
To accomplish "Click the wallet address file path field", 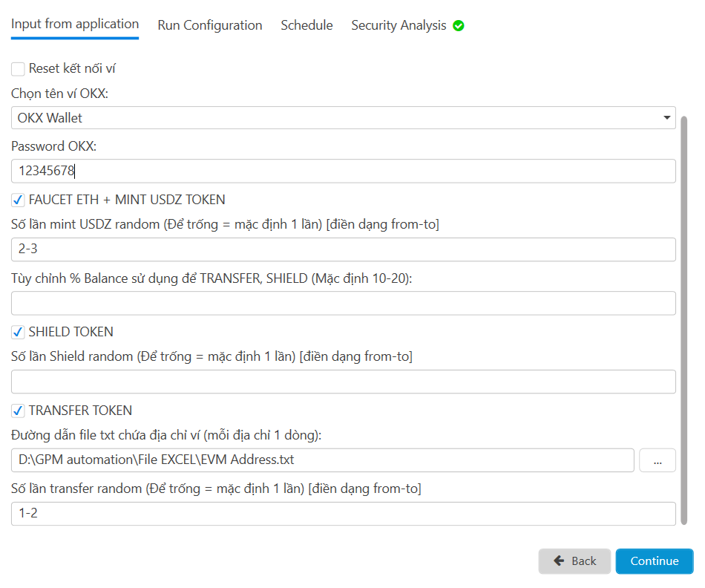I will pyautogui.click(x=322, y=460).
